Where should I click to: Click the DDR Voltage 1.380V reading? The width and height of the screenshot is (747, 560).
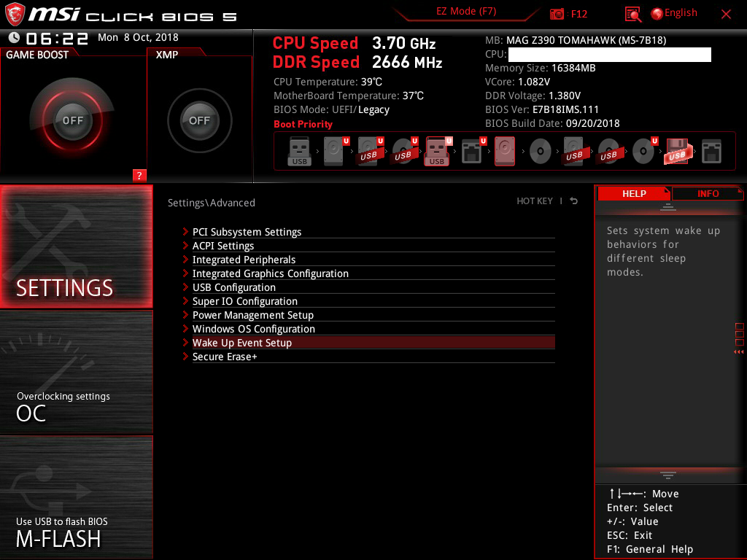point(533,96)
